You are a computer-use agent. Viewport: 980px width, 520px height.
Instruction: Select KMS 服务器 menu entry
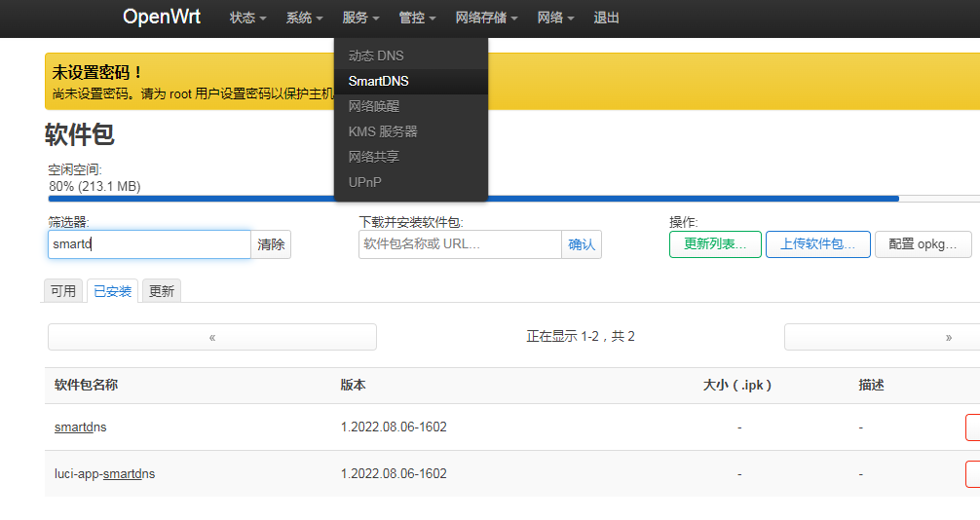tap(411, 131)
